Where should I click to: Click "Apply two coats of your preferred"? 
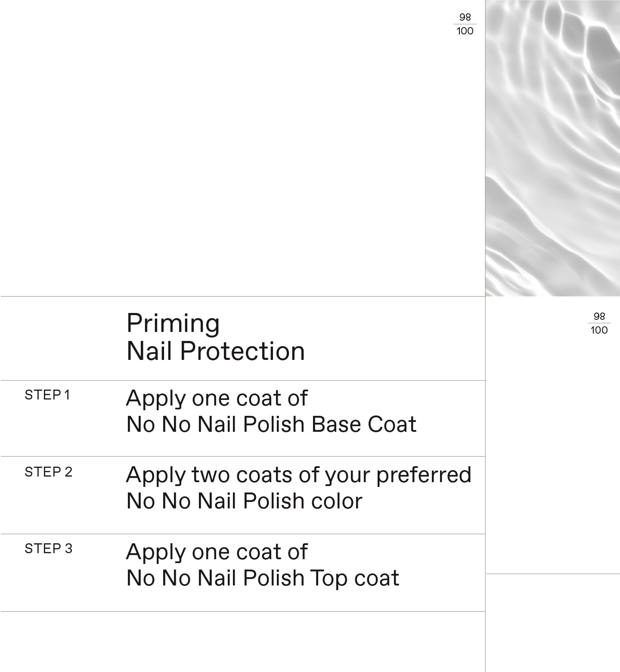298,475
